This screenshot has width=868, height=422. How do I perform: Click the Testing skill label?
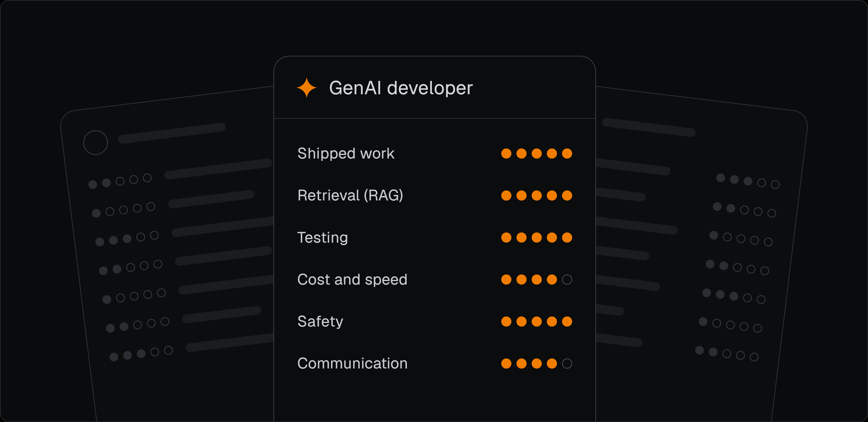(x=323, y=238)
